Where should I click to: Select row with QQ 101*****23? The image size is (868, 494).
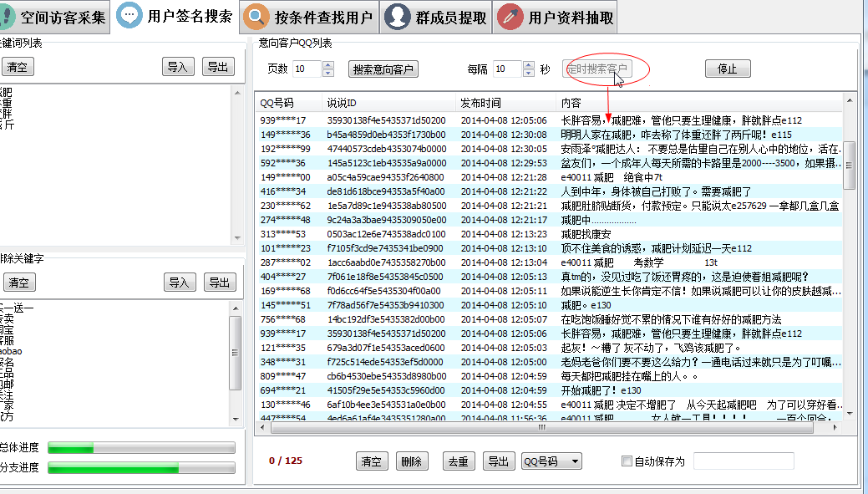pyautogui.click(x=551, y=248)
